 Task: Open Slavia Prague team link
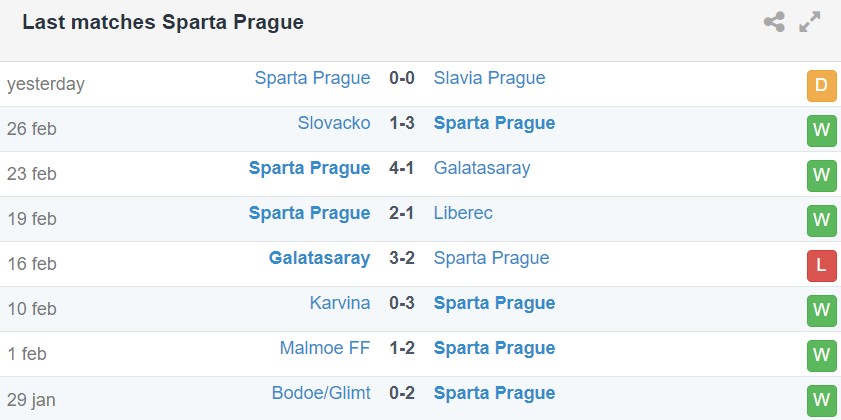click(x=489, y=78)
